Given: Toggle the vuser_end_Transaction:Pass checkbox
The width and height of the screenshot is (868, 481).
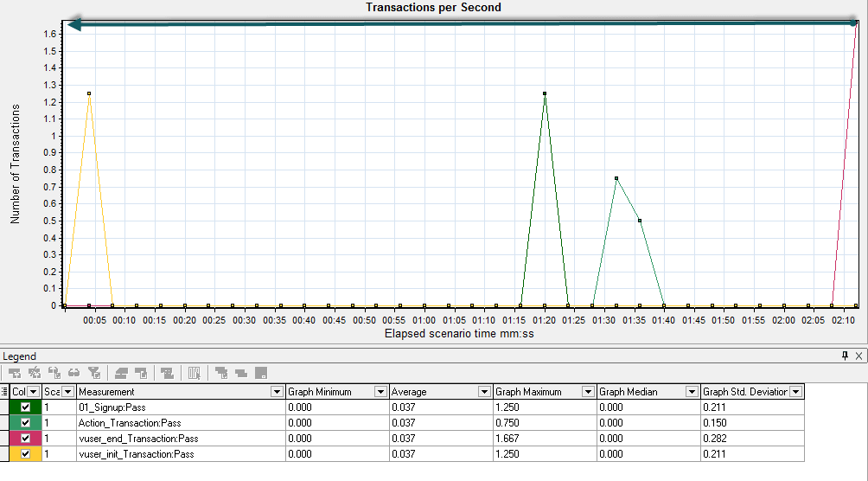Looking at the screenshot, I should (x=25, y=439).
